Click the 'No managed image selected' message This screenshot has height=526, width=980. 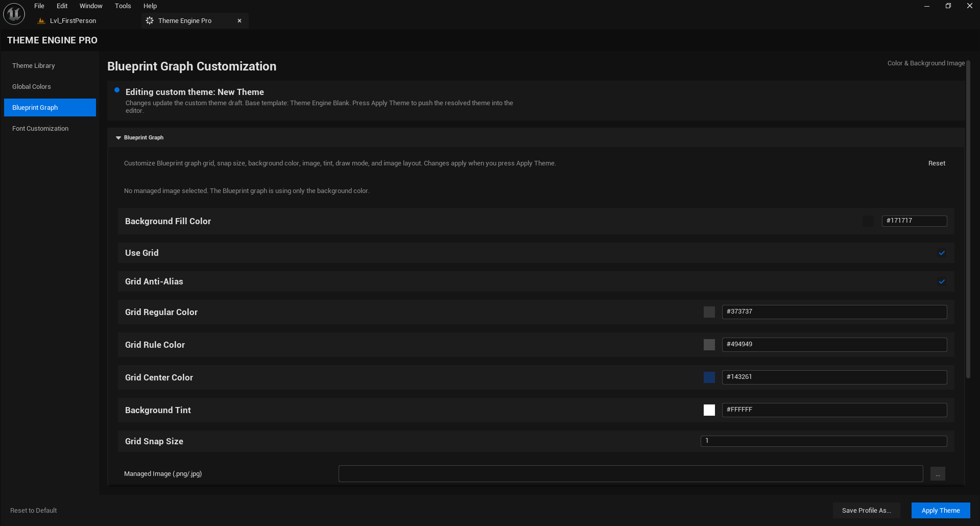tap(247, 191)
